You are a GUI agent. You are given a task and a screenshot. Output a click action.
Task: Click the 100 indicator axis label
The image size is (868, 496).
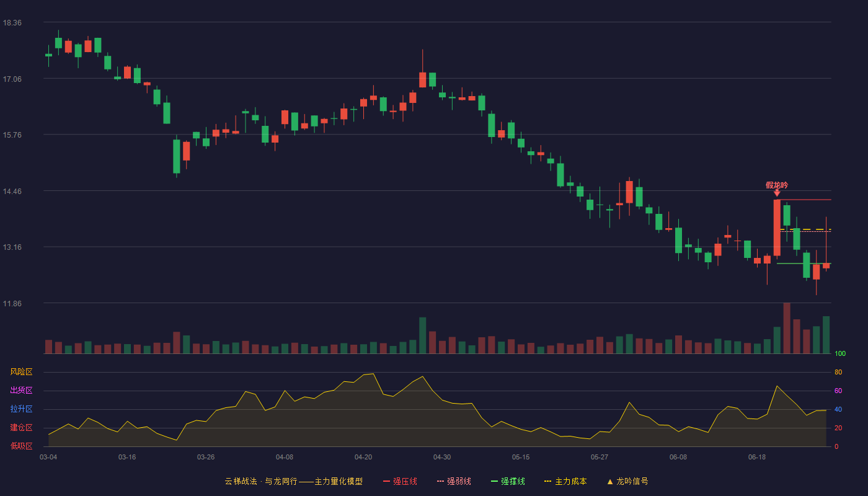click(840, 354)
